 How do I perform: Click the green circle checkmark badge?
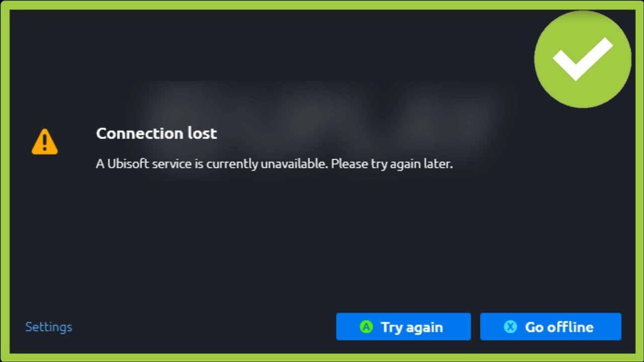click(583, 59)
